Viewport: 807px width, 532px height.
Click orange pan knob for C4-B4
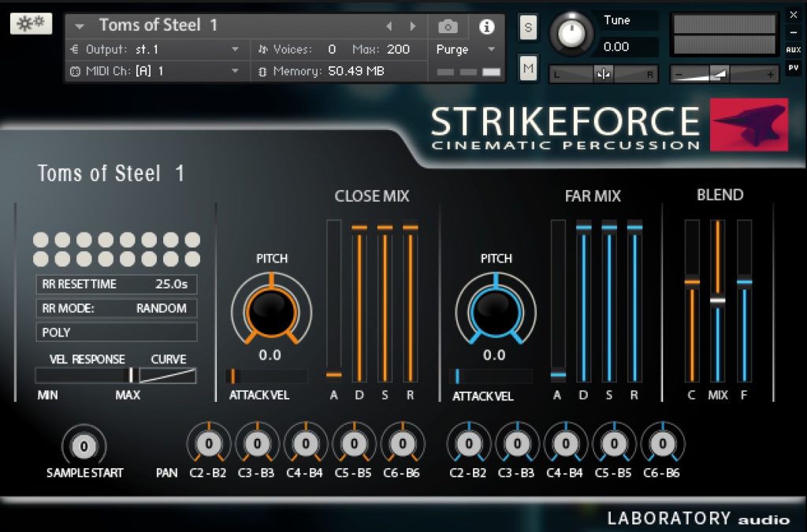click(305, 444)
